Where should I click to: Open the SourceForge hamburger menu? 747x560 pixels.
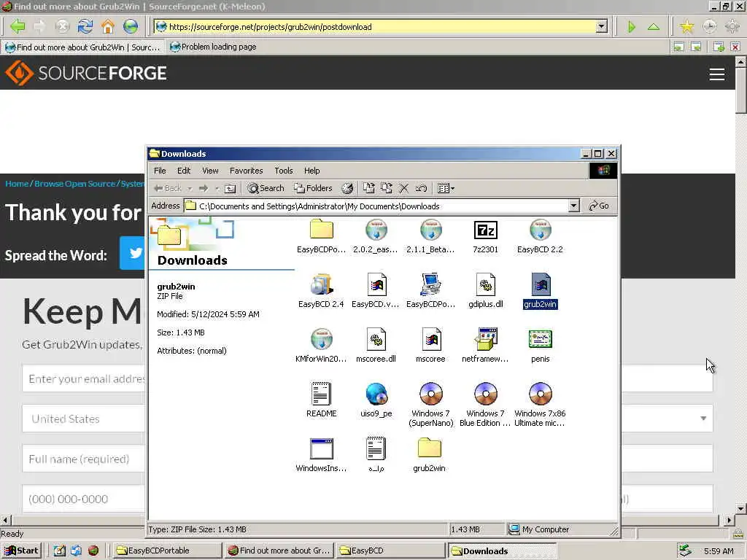pos(717,74)
